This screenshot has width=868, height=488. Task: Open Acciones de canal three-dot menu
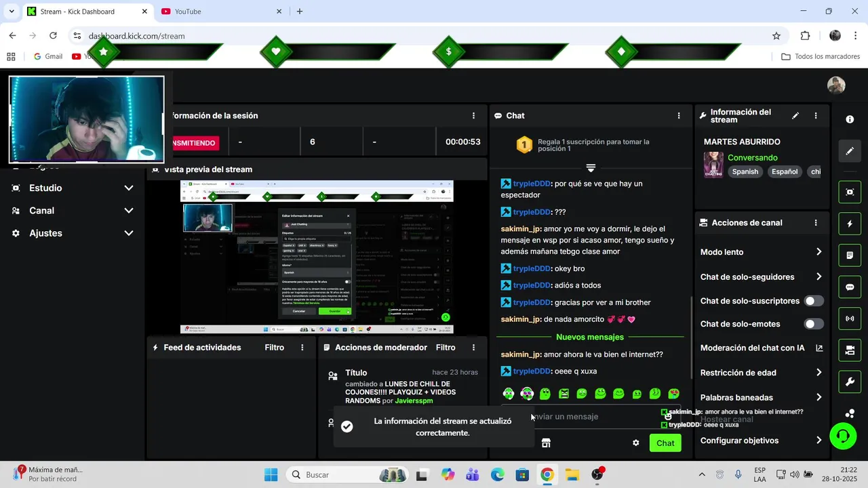coord(816,222)
